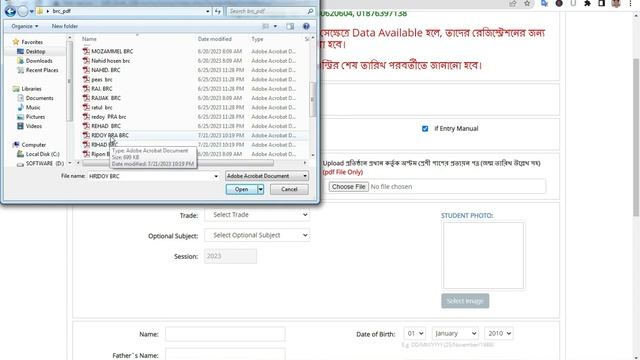Open the Pictures library

pos(35,117)
